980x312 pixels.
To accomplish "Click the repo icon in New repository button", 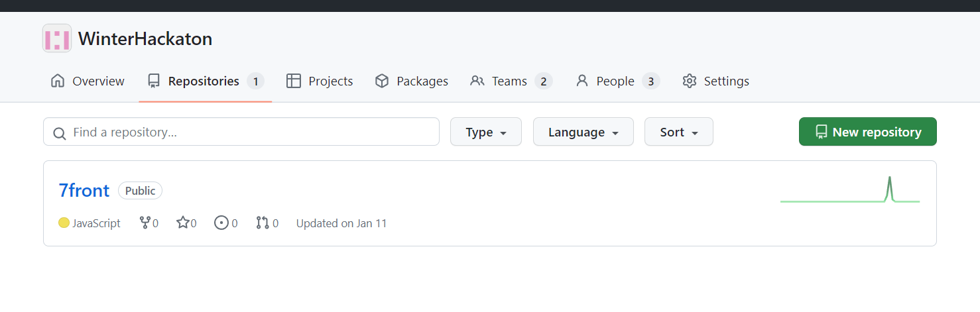I will point(822,132).
